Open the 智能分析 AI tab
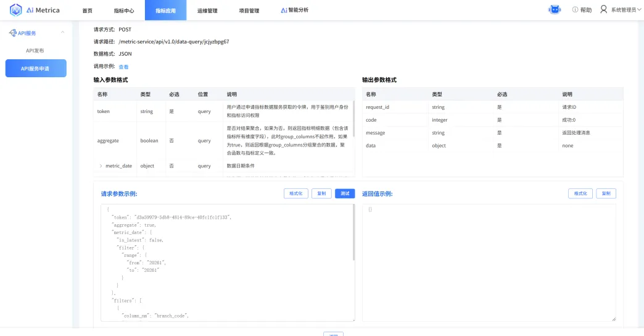The image size is (644, 336). tap(294, 10)
